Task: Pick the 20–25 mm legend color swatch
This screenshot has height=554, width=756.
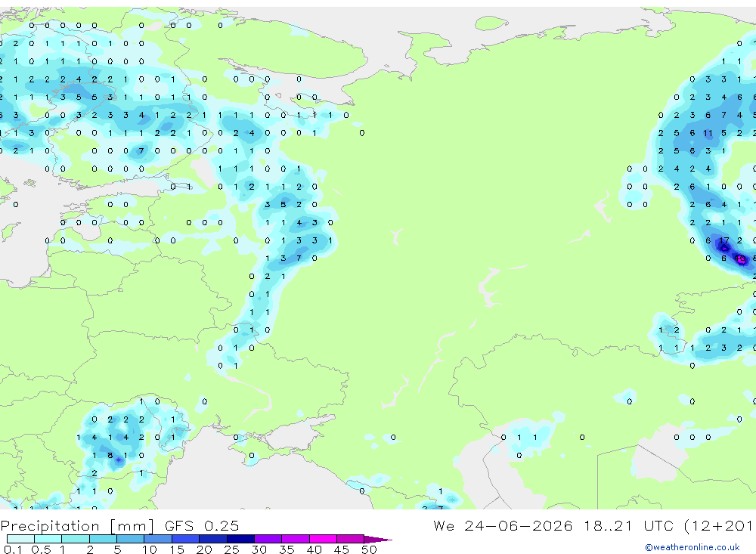Action: 212,539
